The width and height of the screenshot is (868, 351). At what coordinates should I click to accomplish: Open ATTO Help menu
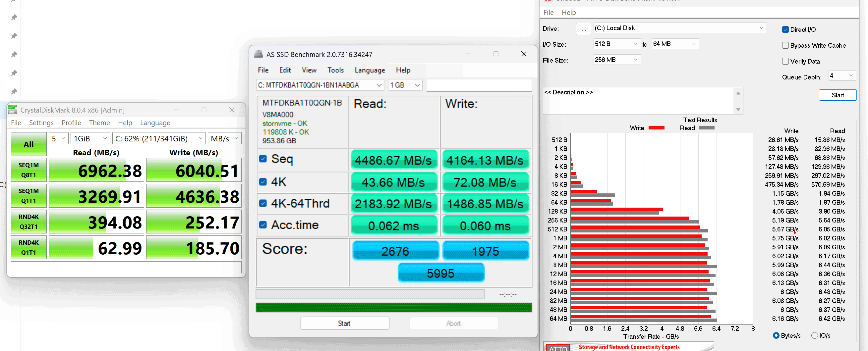[569, 13]
